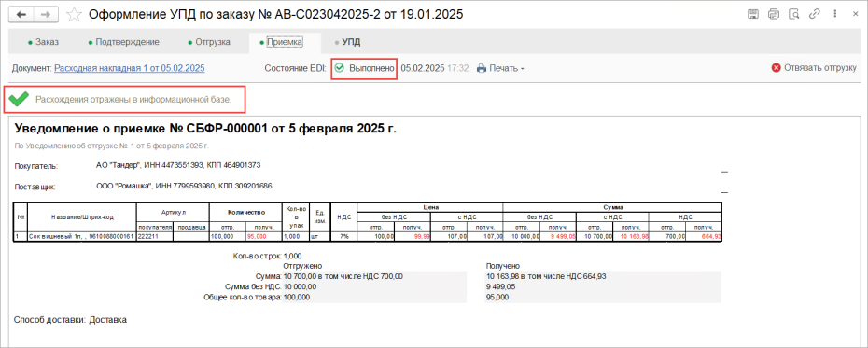Click the buyer article cell 222211
The width and height of the screenshot is (868, 348).
pos(155,236)
